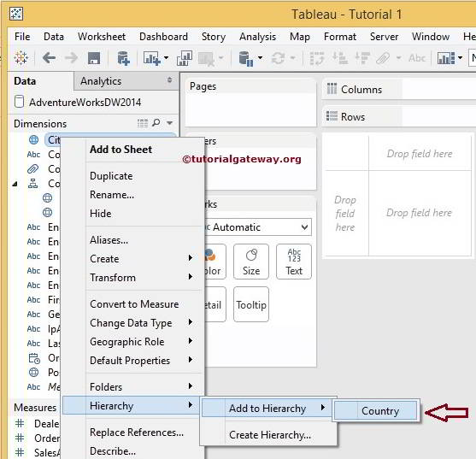
Task: Open the Worksheet menu
Action: [102, 37]
